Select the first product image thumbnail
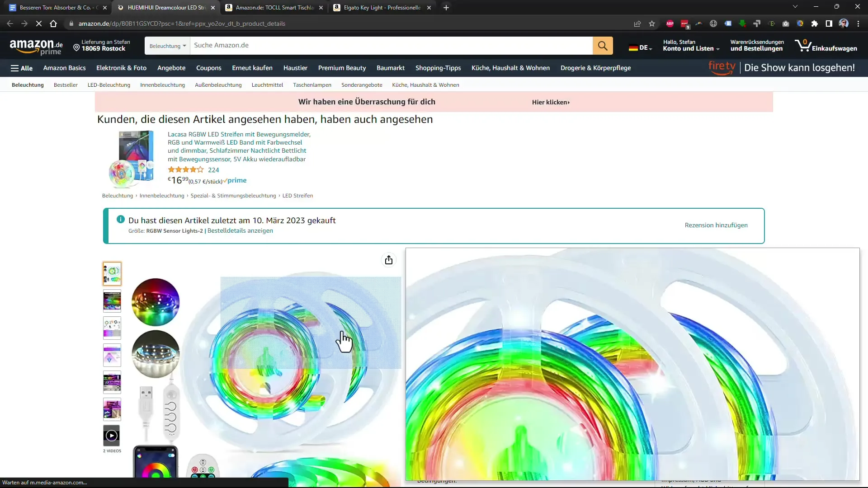 [x=112, y=273]
